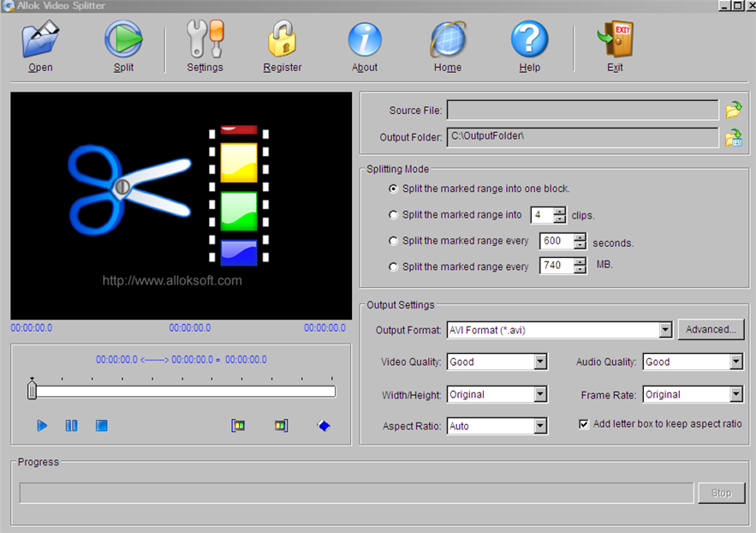This screenshot has height=533, width=756.
Task: Choose output folder with browse icon
Action: (734, 137)
